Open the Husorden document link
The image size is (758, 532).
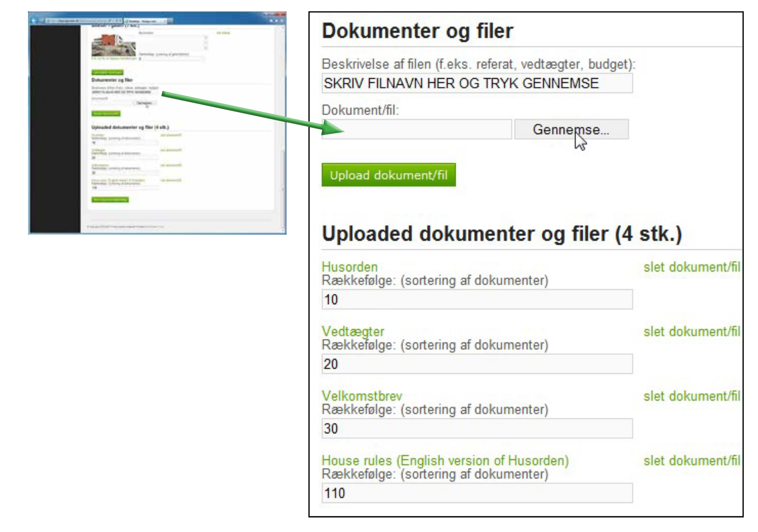(349, 267)
